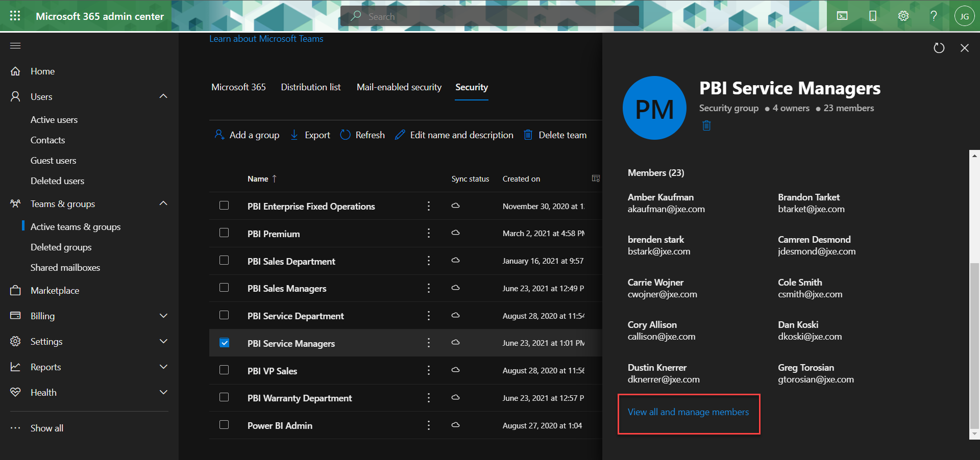Collapse the Users section chevron

163,96
